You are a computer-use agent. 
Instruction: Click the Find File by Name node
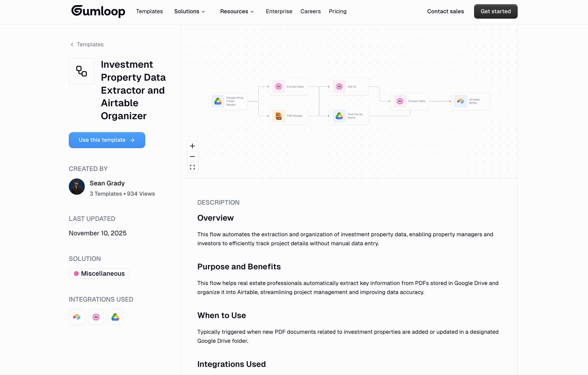349,116
